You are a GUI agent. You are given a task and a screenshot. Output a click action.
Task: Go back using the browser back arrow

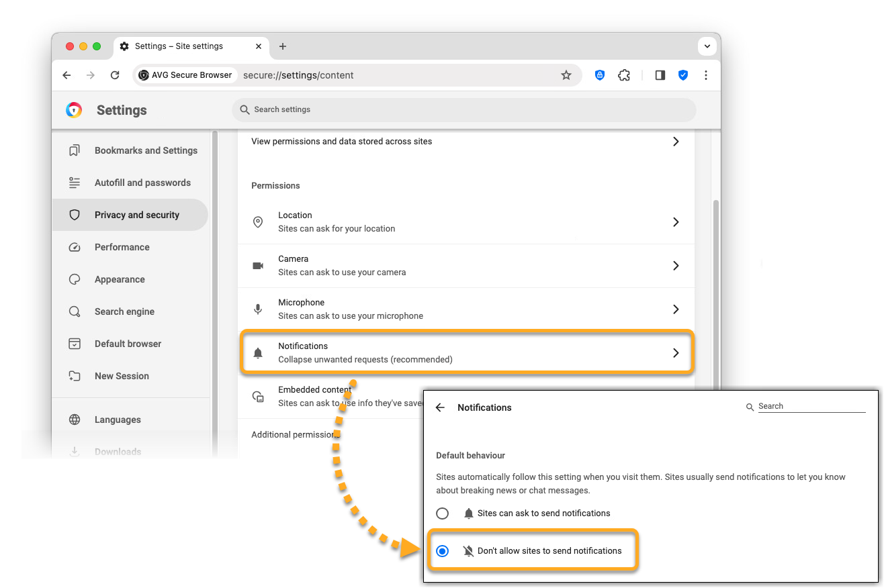pos(67,75)
